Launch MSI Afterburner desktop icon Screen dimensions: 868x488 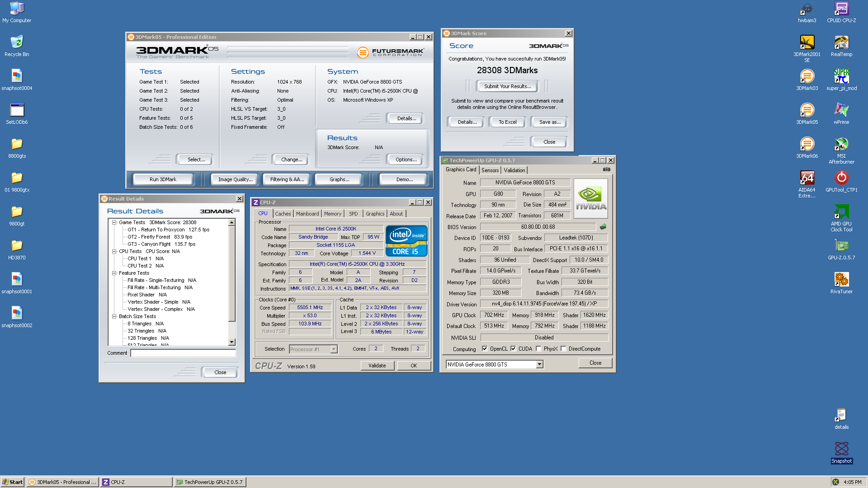point(841,150)
